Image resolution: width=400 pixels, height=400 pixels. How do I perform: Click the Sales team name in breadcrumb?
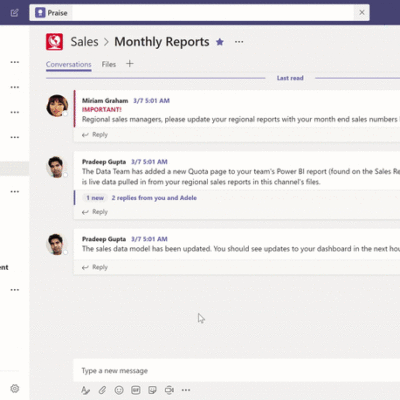point(84,42)
